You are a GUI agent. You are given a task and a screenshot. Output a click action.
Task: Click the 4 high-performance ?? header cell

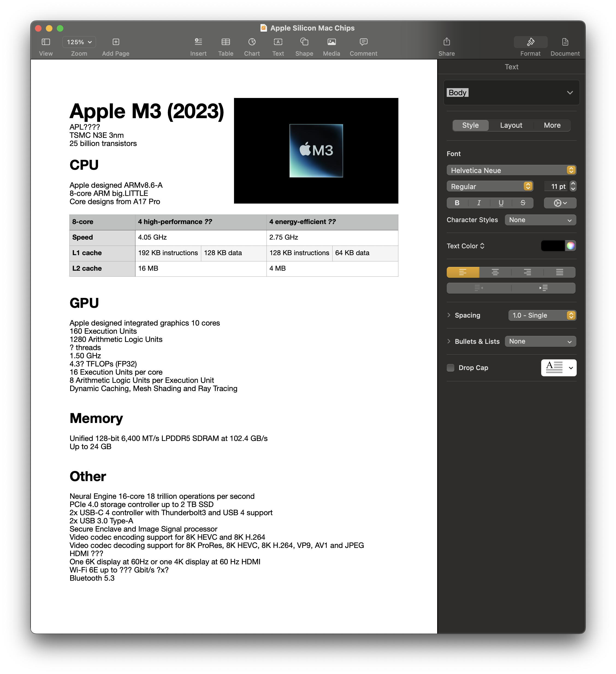pos(201,222)
